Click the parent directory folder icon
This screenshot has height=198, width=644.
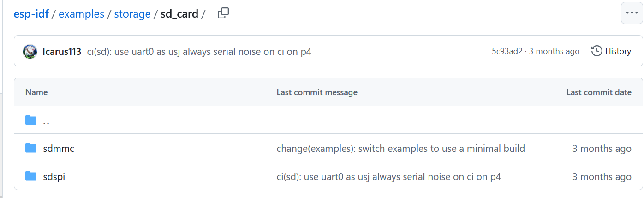tap(31, 120)
